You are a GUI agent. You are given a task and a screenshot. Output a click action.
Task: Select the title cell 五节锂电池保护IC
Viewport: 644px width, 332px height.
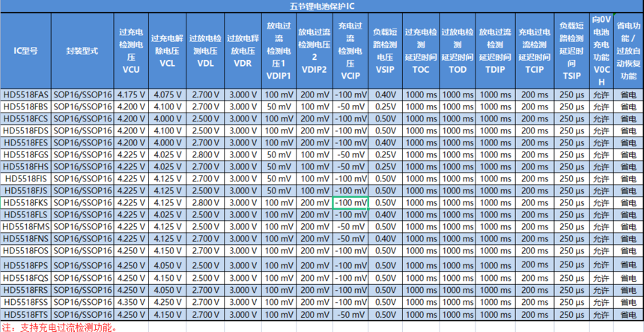(322, 6)
